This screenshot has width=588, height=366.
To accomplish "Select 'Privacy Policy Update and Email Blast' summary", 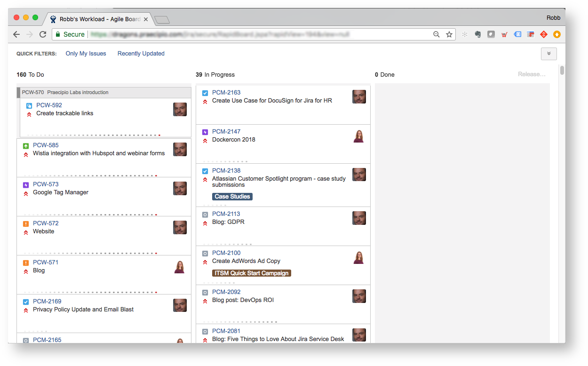I will point(83,310).
